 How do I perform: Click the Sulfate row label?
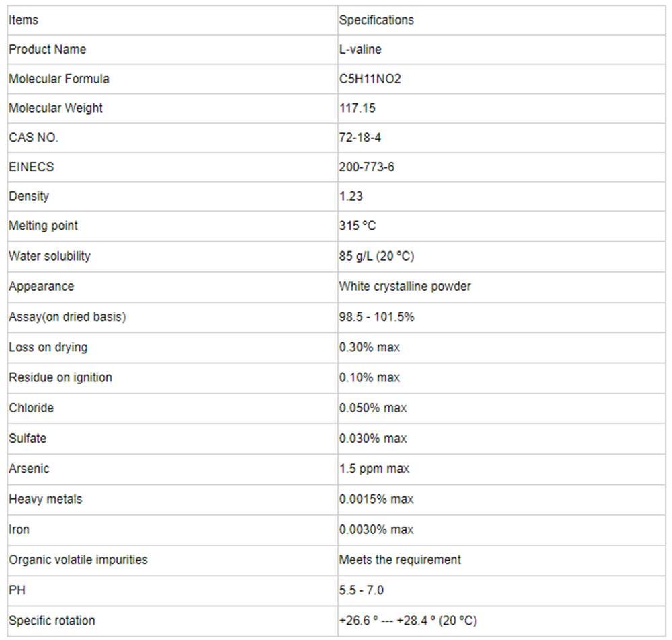point(28,439)
